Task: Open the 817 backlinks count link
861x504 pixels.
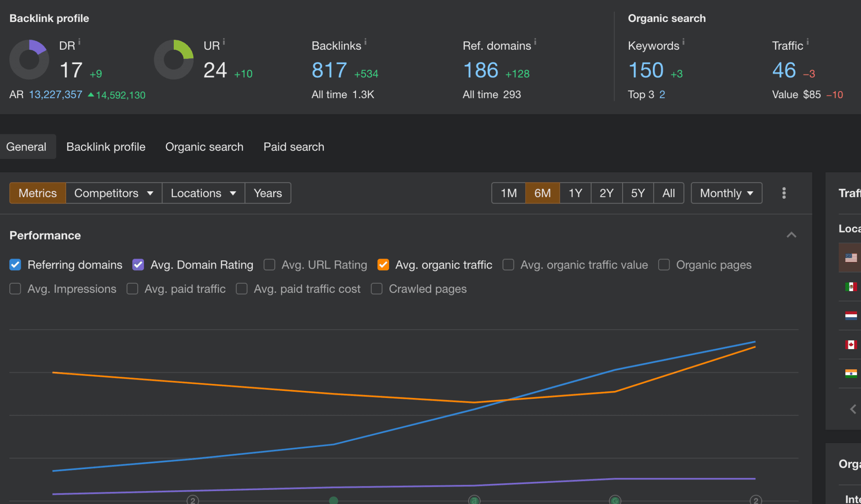Action: (x=329, y=70)
